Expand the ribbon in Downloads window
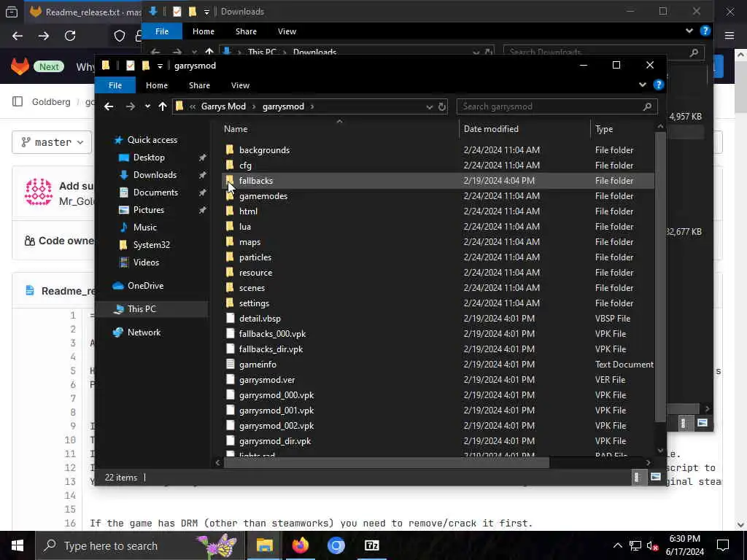Screen dimensions: 747x560 pos(689,31)
